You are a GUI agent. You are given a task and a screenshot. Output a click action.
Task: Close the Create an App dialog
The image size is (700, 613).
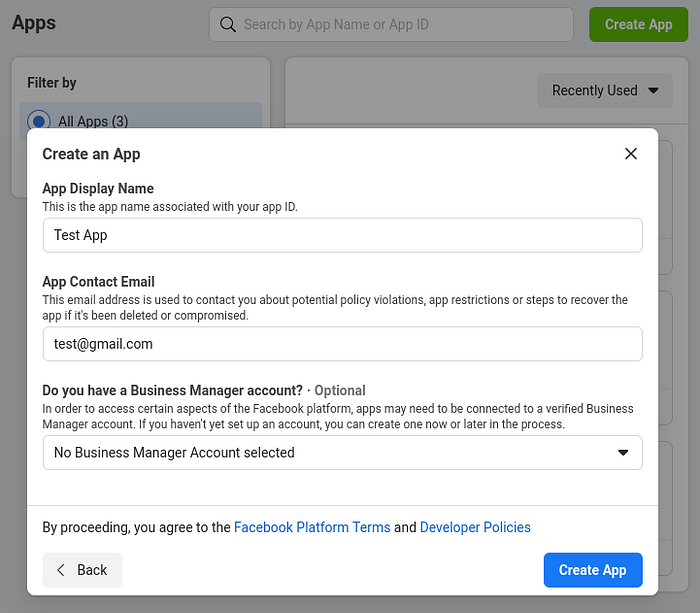point(630,154)
